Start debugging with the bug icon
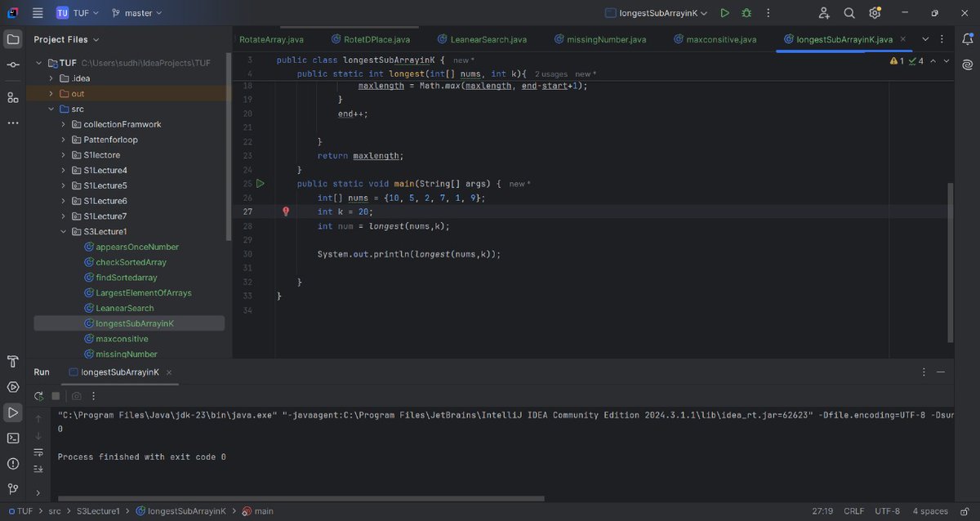Screen dimensions: 980x521 coord(746,13)
